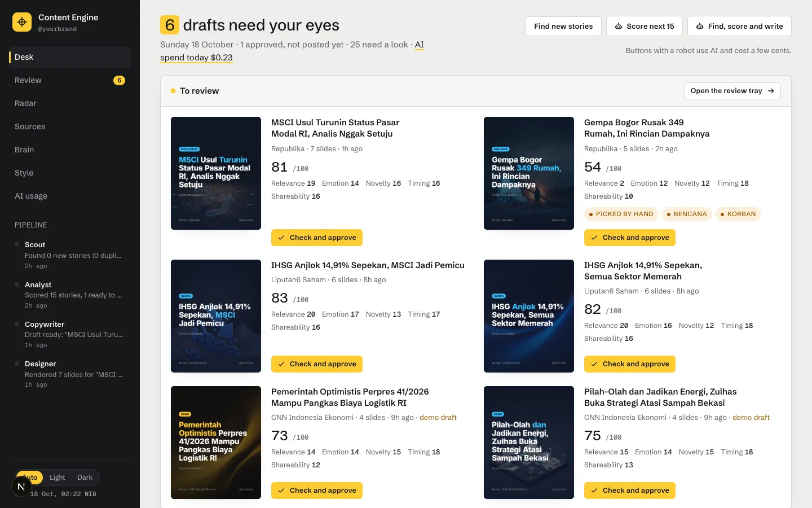812x508 pixels.
Task: Approve Gempa Bogor Rusak 349 Rumah draft
Action: (x=630, y=238)
